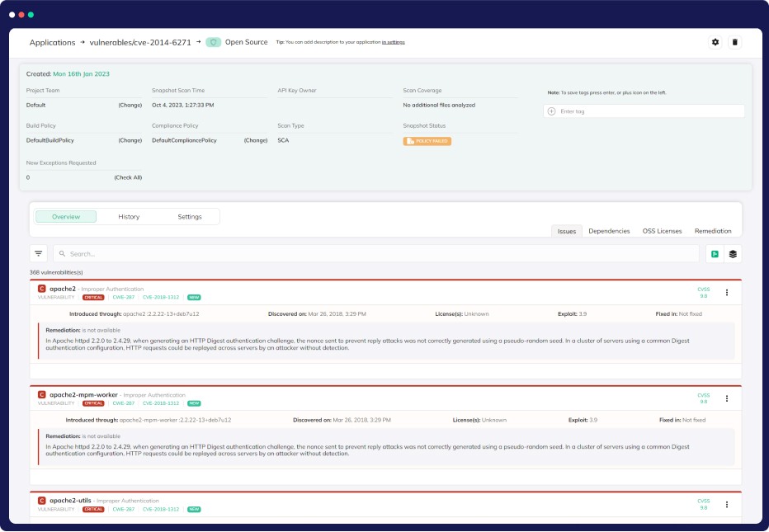Click the Open Source shield badge

214,42
